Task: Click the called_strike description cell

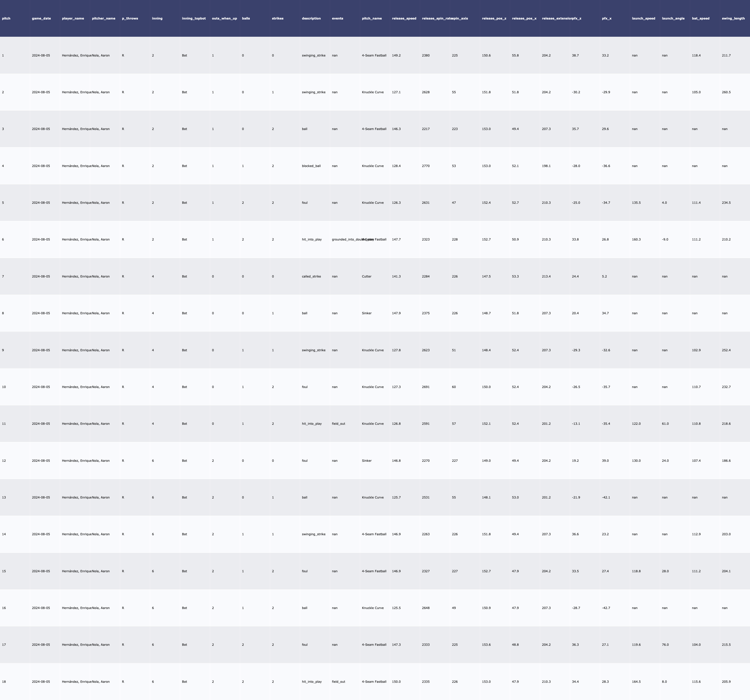Action: (311, 276)
